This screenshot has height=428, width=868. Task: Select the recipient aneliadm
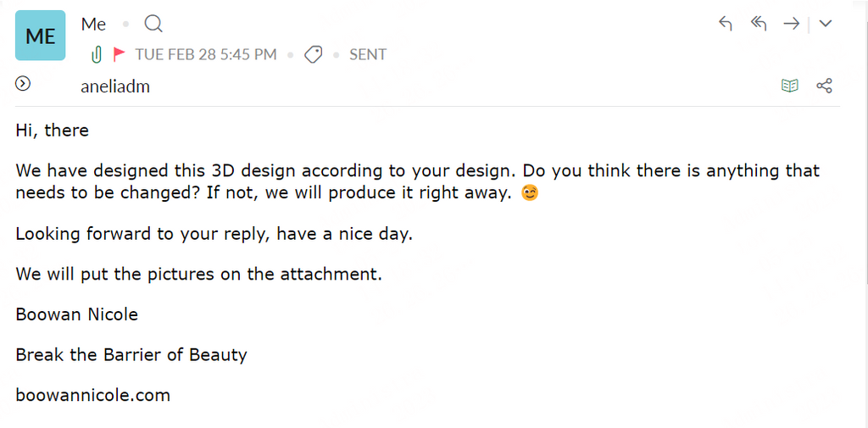pos(115,86)
